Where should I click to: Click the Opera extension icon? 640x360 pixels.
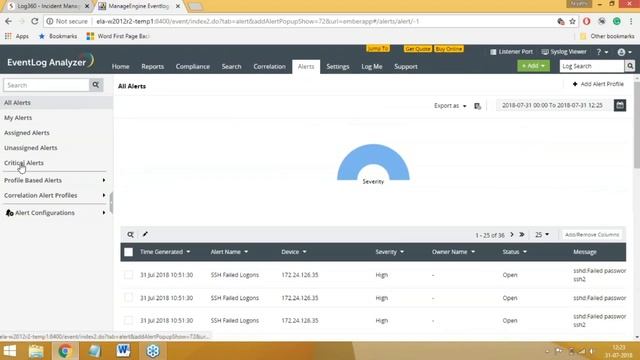(x=587, y=21)
